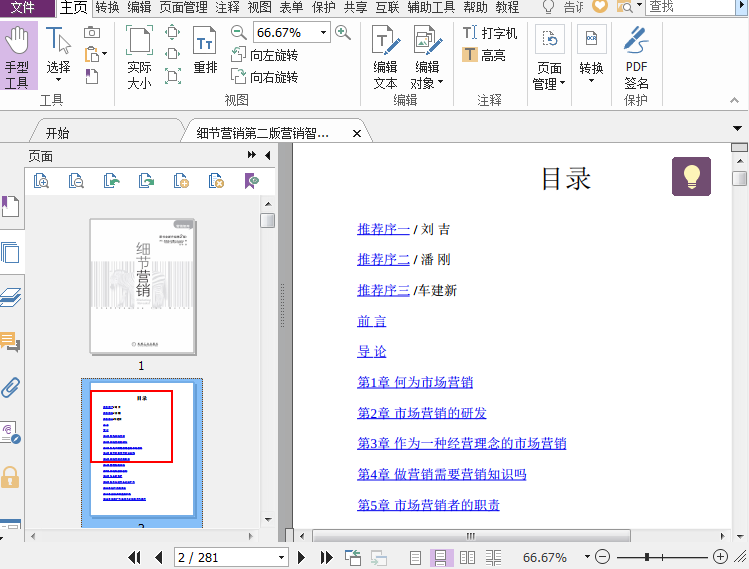Enlarge page thumbnails in the Pages panel
749x569 pixels.
point(41,181)
